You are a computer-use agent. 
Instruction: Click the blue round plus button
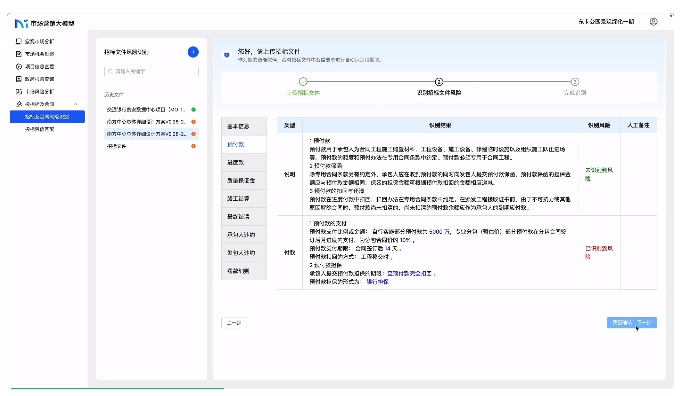click(193, 52)
